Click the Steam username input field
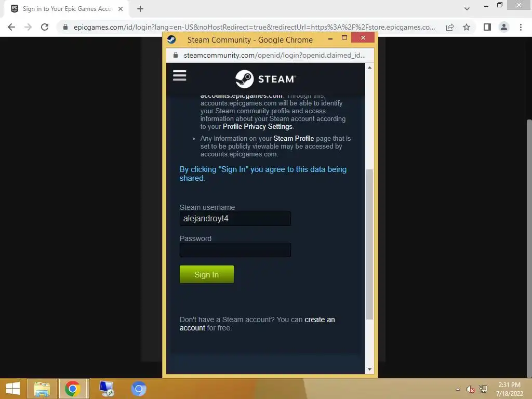The image size is (532, 399). (235, 219)
